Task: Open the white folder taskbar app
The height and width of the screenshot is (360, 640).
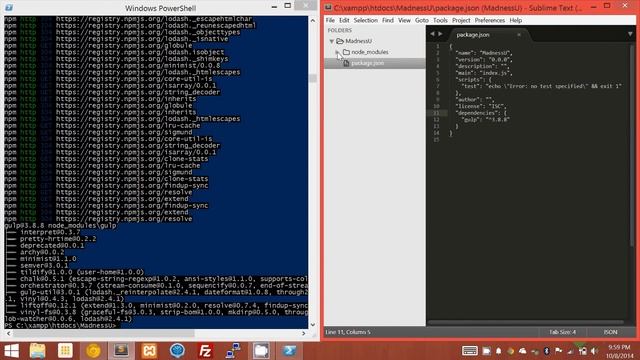Action: pos(261,351)
